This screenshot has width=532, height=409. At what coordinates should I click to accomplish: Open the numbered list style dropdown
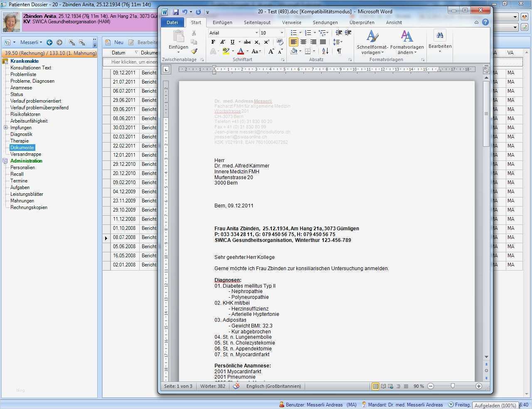point(315,33)
